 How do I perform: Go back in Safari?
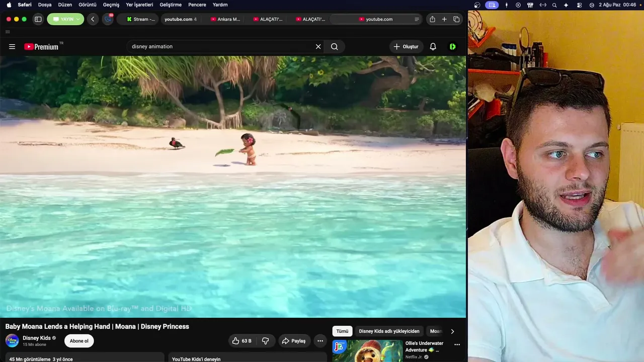tap(92, 19)
